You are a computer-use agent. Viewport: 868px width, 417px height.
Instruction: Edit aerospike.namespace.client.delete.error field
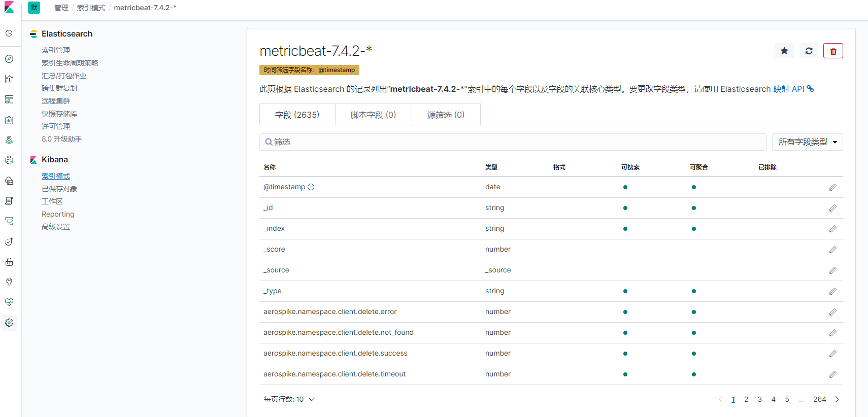pos(833,312)
